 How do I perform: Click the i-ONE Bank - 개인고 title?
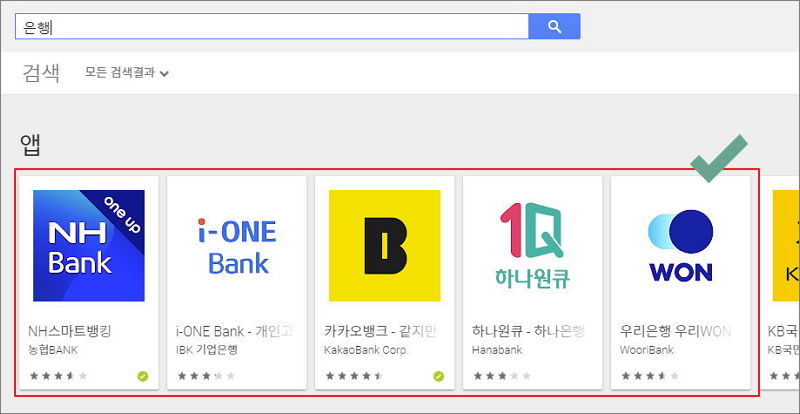235,331
